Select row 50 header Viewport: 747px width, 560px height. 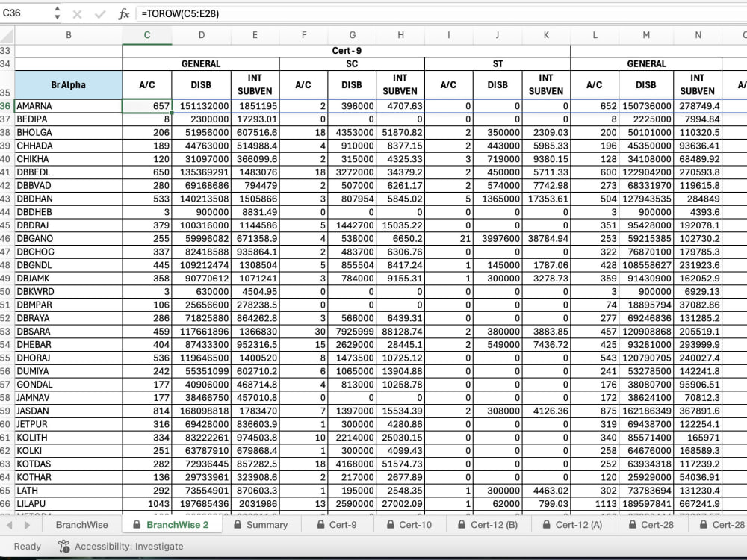click(x=7, y=291)
